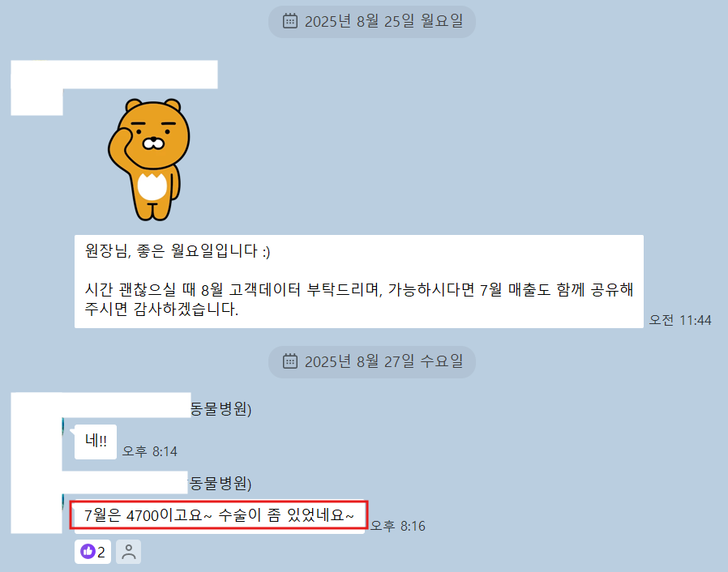
Task: Open the person icon next to reactions
Action: [x=129, y=552]
